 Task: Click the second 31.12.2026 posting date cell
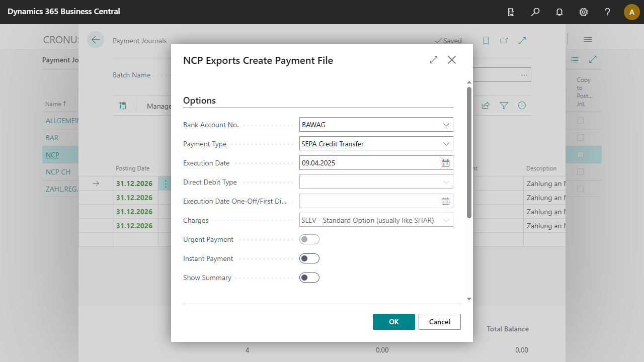[135, 198]
